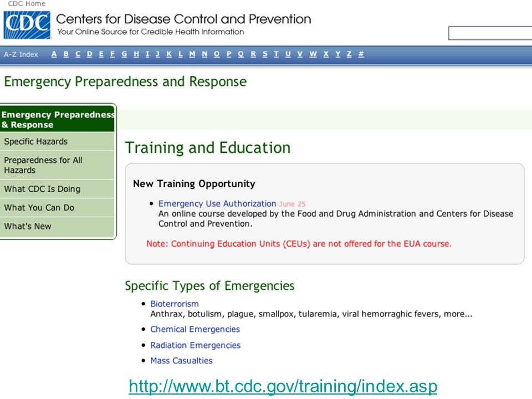532x399 pixels.
Task: Select letter N in A-Z Index
Action: [x=204, y=54]
